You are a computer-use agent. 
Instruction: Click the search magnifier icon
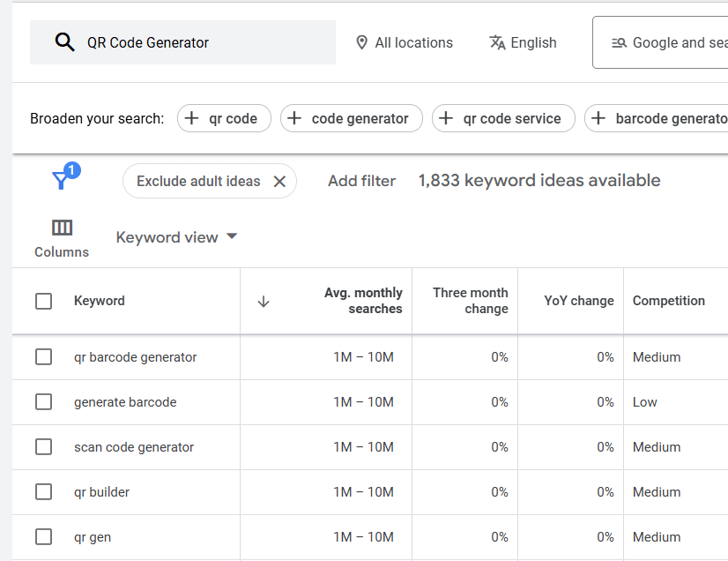[64, 41]
